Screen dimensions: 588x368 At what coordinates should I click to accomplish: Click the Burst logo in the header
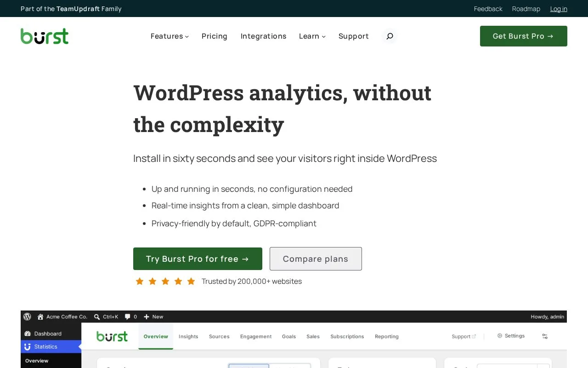point(45,36)
